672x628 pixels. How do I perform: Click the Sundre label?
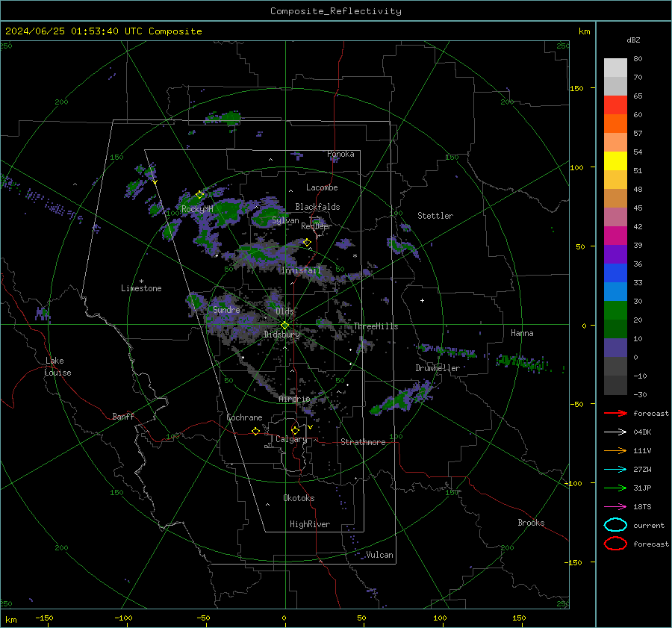[x=226, y=310]
